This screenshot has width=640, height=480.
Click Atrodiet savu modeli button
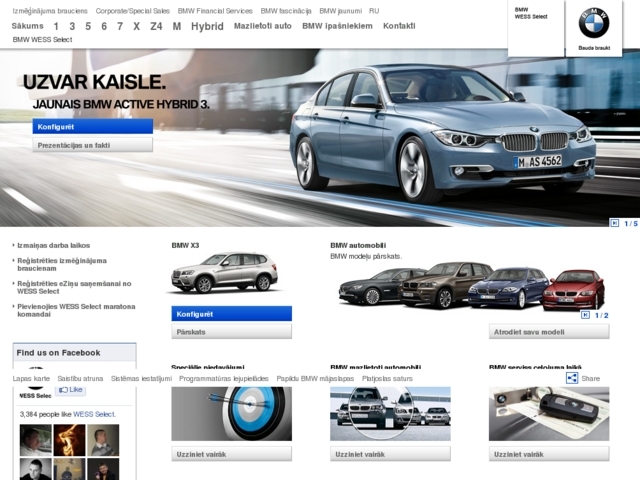(549, 332)
